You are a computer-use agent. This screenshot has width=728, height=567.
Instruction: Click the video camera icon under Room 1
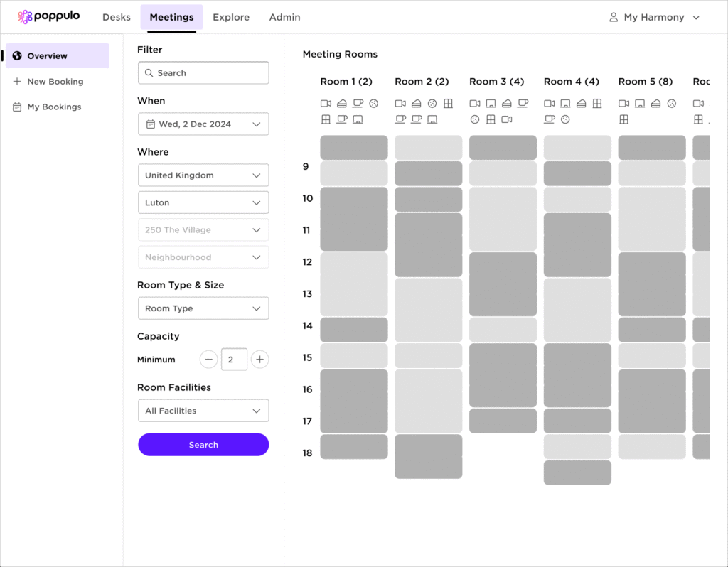click(326, 104)
